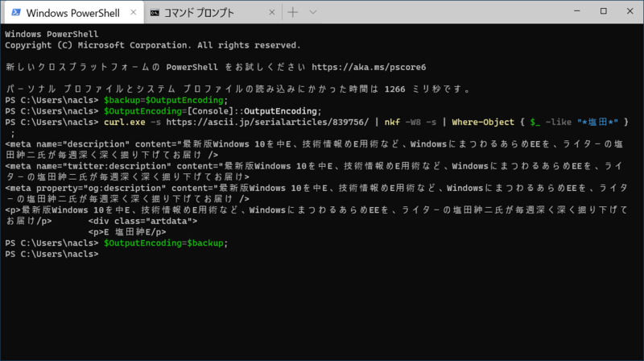The image size is (644, 361).
Task: Click the "*塩田*" filter string
Action: tap(597, 122)
